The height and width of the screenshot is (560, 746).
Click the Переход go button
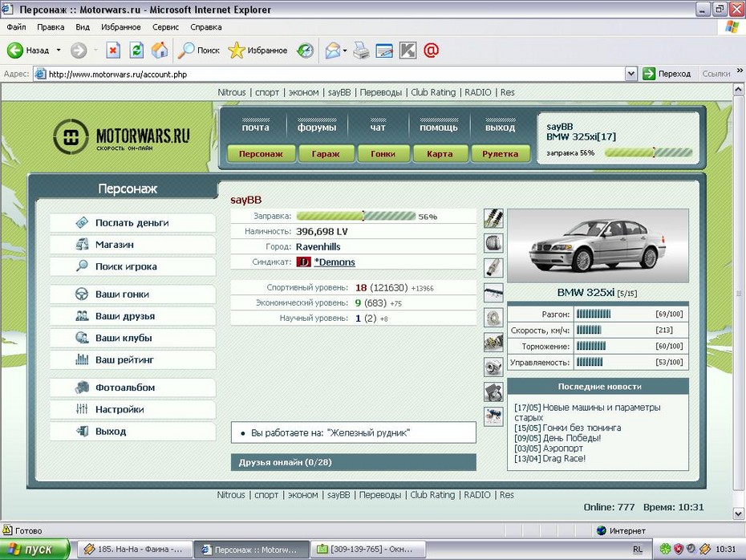pyautogui.click(x=667, y=74)
